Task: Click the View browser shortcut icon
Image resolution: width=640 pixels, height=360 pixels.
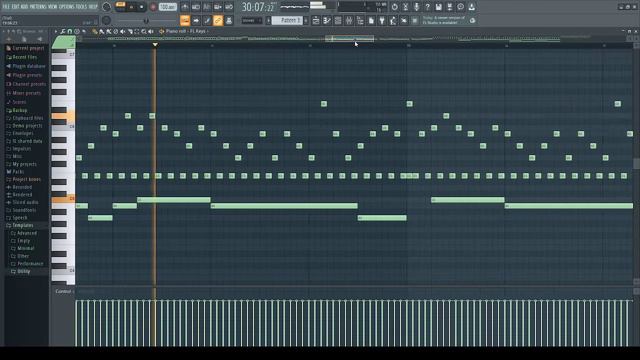Action: pyautogui.click(x=360, y=20)
